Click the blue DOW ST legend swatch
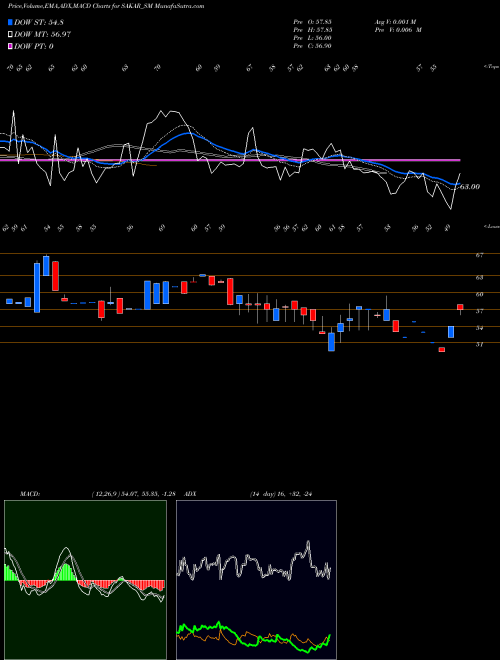The width and height of the screenshot is (500, 660). click(10, 22)
